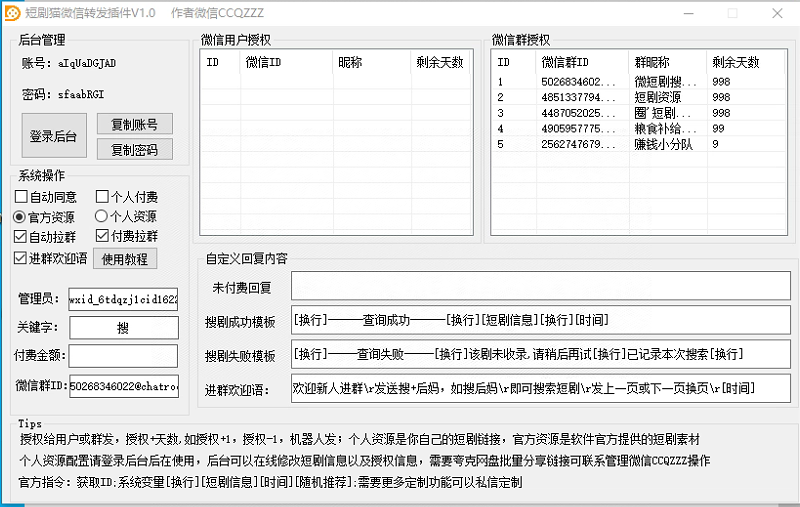Open the 使用教程 tutorial button
Image resolution: width=800 pixels, height=507 pixels.
(x=125, y=258)
